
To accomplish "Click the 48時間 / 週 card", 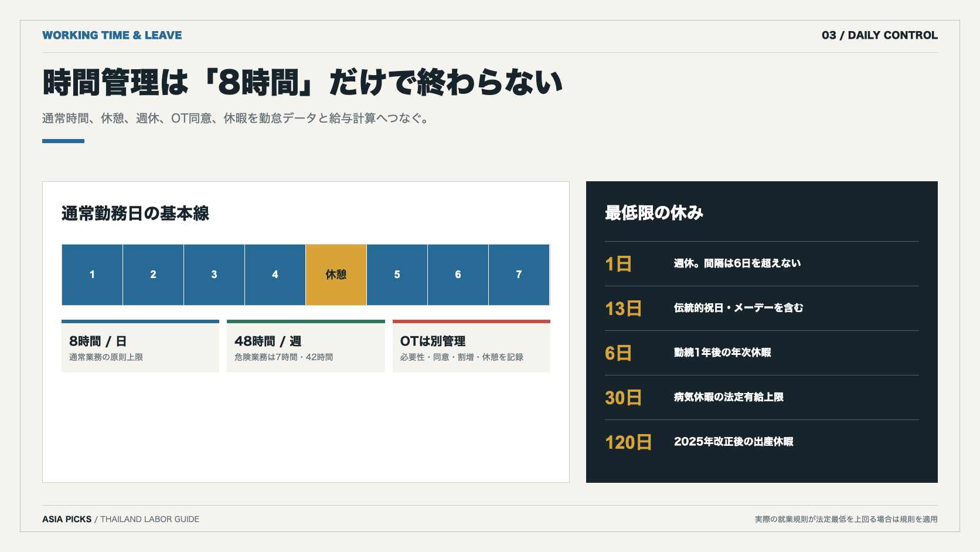I will click(x=306, y=346).
